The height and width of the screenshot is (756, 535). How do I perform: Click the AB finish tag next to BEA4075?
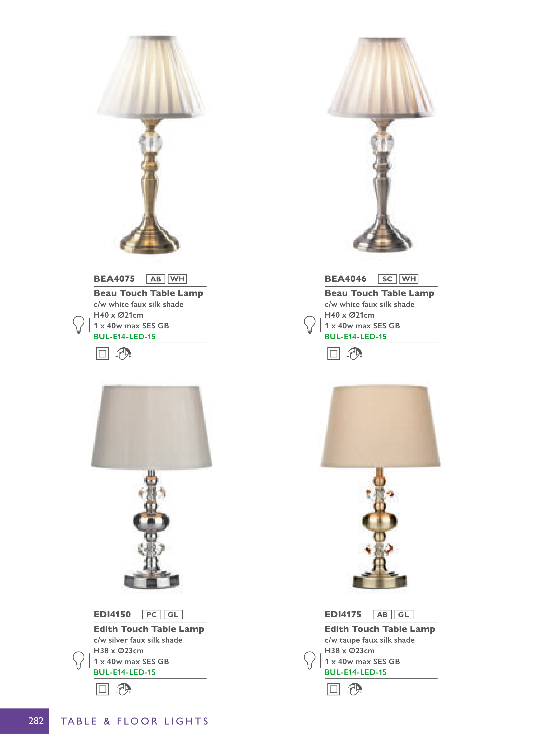point(155,279)
